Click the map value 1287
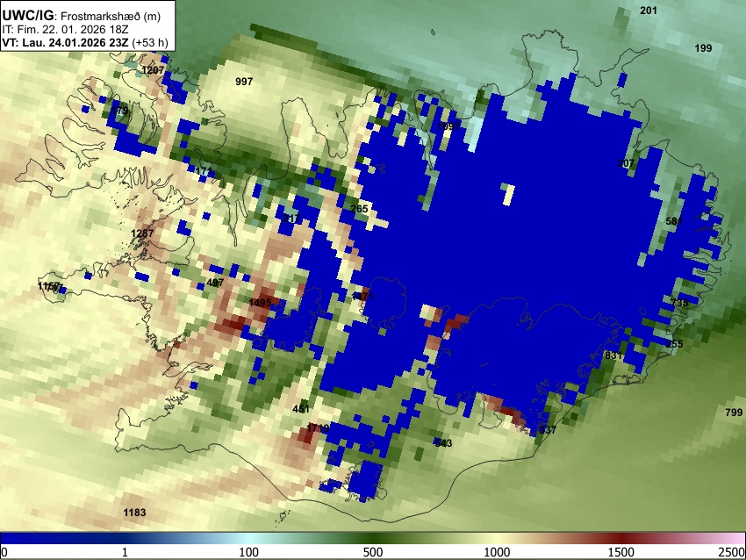The height and width of the screenshot is (560, 746). click(142, 233)
